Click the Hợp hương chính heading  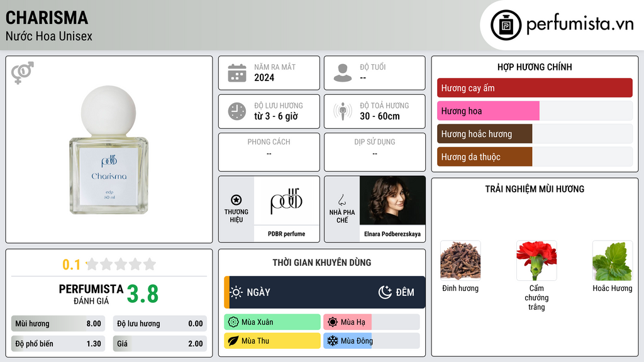click(535, 67)
